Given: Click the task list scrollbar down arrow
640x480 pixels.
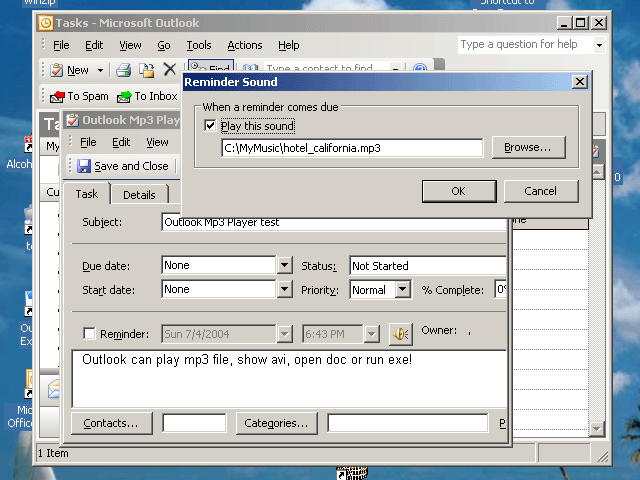Looking at the screenshot, I should coord(596,429).
